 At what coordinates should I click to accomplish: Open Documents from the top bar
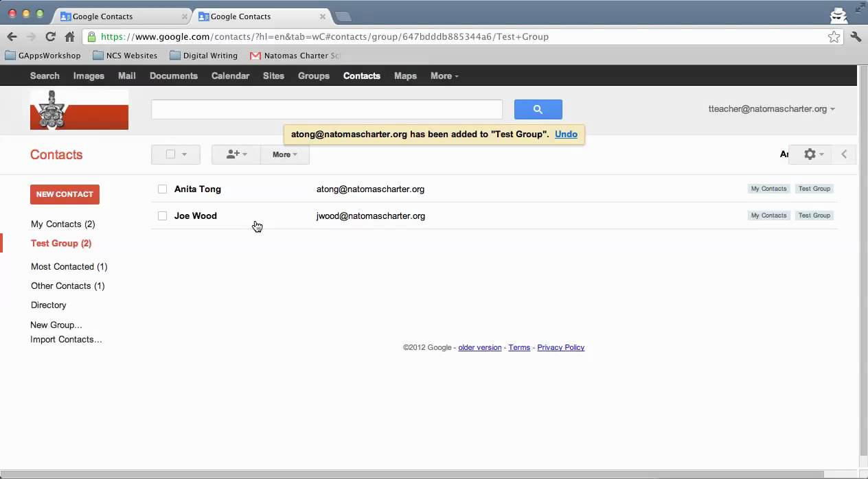tap(173, 75)
